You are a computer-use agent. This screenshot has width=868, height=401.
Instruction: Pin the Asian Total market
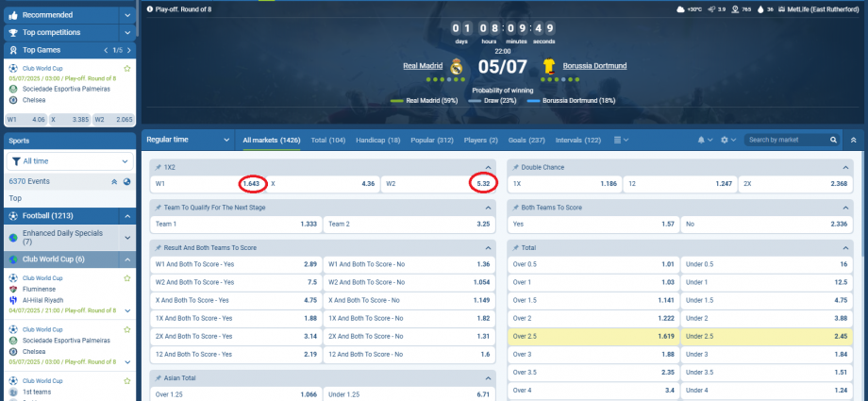coord(159,377)
